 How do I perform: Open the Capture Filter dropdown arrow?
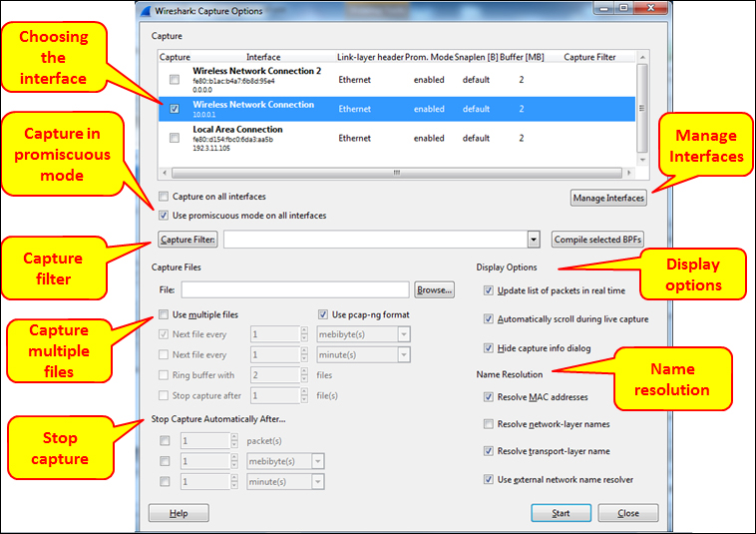[534, 240]
